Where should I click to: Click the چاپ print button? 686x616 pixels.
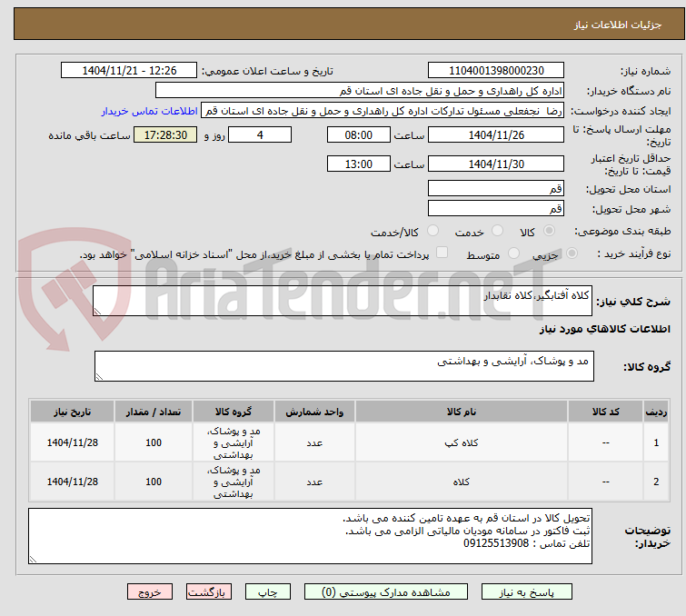(268, 592)
